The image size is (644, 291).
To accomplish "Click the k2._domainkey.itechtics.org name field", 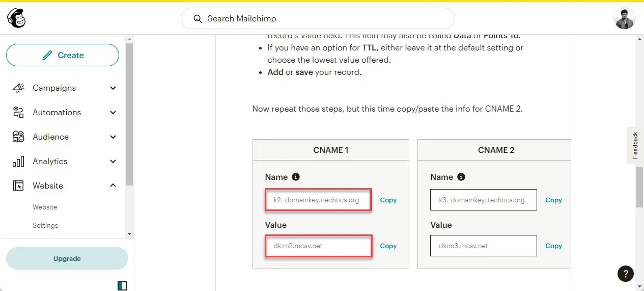I will point(318,200).
